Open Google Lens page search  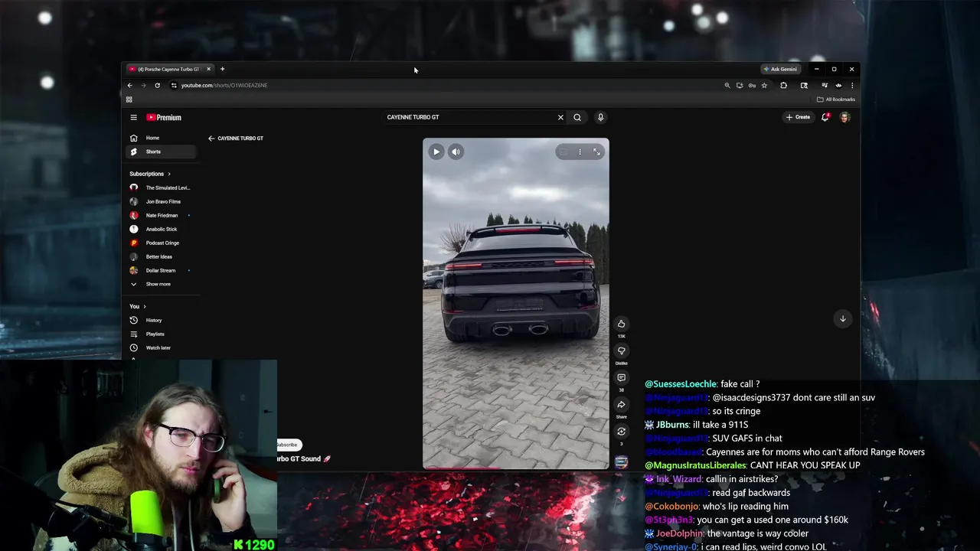[804, 86]
